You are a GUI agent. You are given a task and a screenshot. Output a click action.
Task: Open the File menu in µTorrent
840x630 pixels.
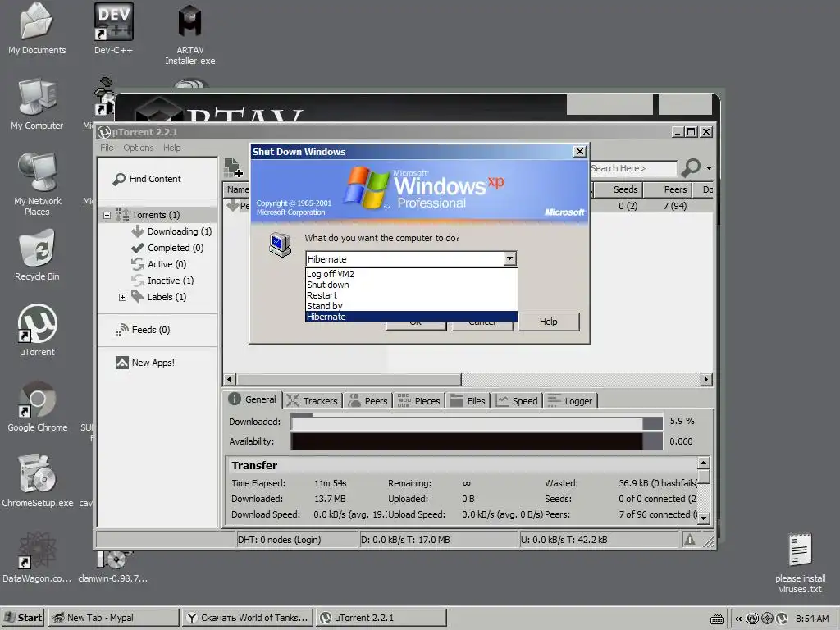pyautogui.click(x=107, y=148)
